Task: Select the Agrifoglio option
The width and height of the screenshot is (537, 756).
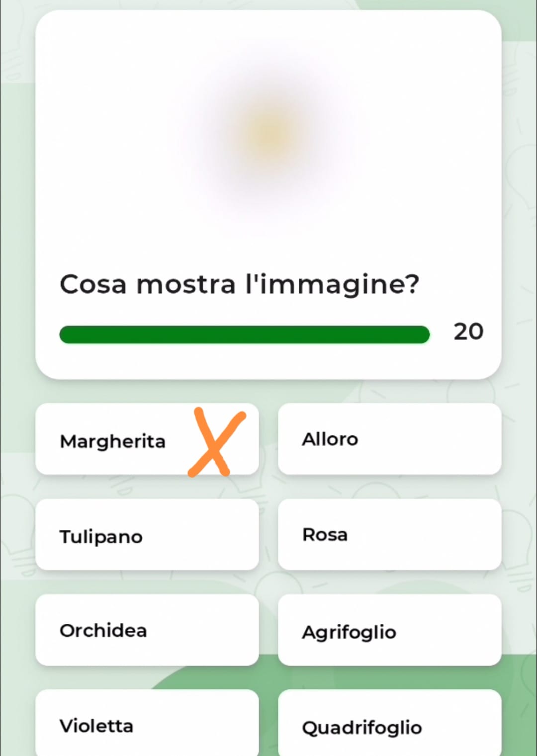Action: point(349,632)
